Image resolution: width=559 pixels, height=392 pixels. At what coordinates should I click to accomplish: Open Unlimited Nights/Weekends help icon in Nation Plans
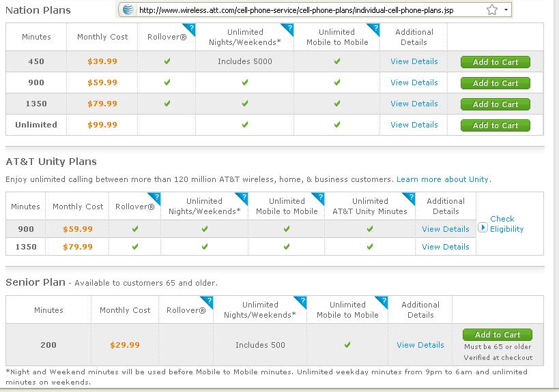pyautogui.click(x=289, y=29)
